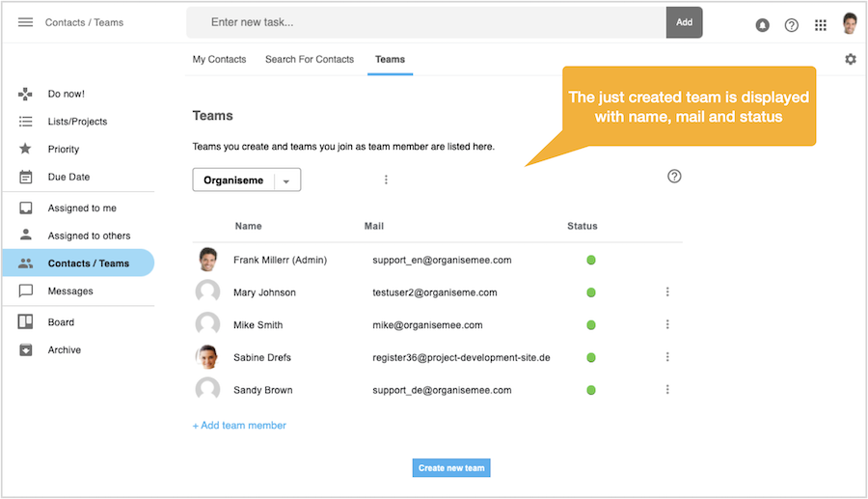The height and width of the screenshot is (499, 868).
Task: Expand the Organiseme team dropdown
Action: tap(286, 180)
